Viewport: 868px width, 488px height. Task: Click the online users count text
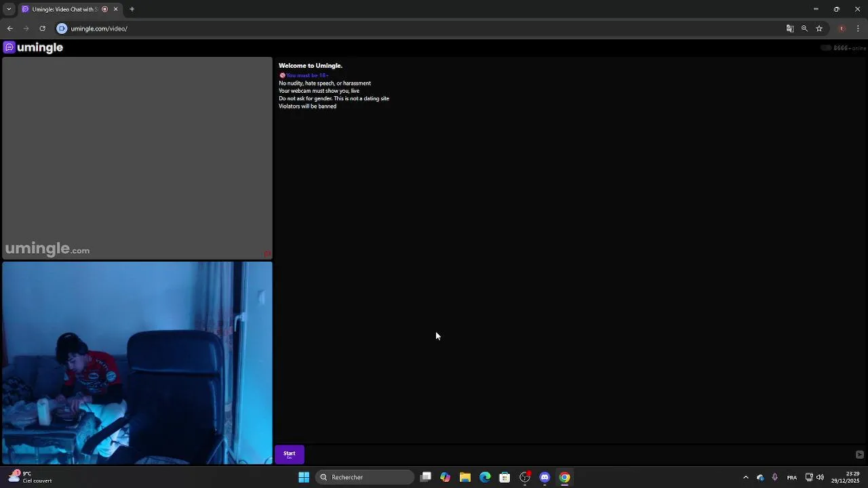[850, 48]
